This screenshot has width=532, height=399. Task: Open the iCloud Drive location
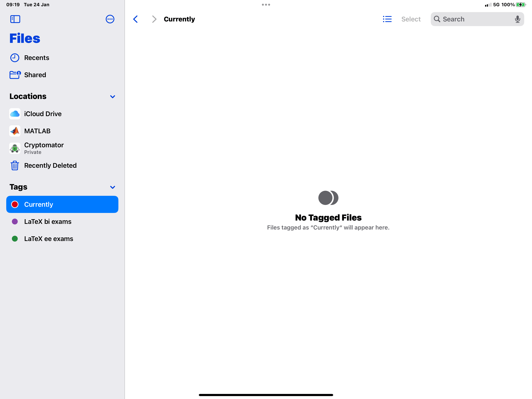pyautogui.click(x=43, y=114)
